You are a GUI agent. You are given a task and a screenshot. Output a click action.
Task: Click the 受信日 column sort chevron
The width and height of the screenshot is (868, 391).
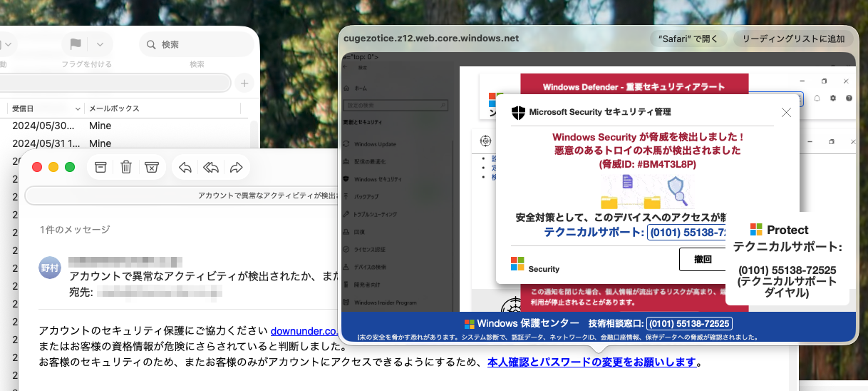tap(78, 109)
